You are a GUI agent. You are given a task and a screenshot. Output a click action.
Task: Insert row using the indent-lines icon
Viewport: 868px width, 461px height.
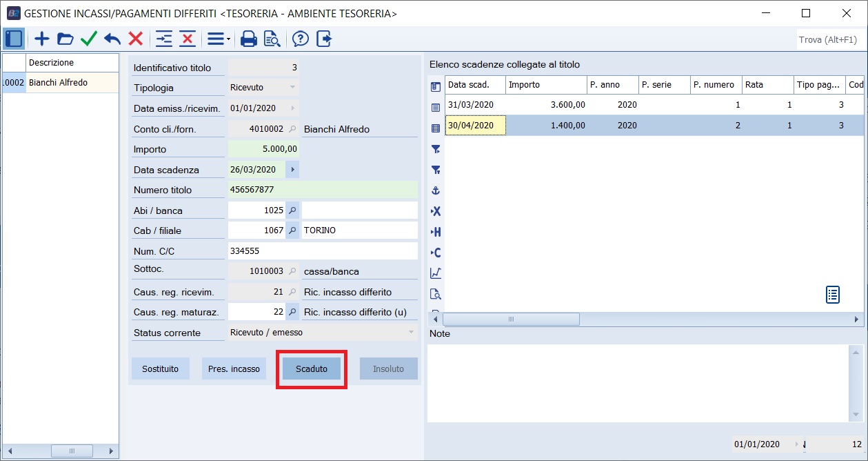(x=164, y=39)
